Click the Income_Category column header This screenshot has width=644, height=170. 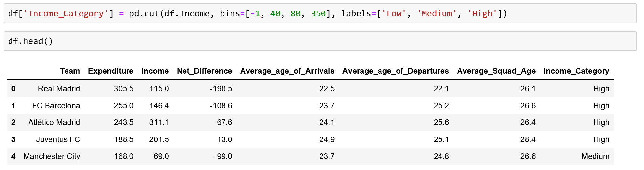point(576,71)
